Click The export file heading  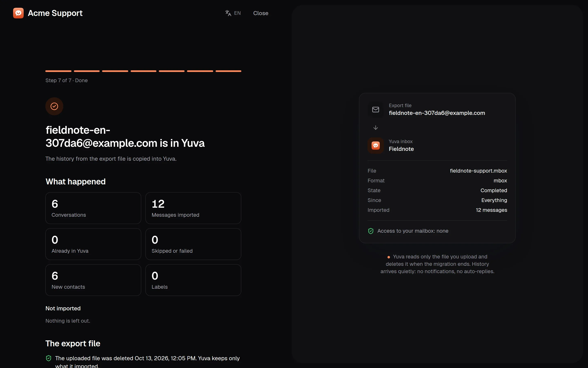[x=73, y=343]
